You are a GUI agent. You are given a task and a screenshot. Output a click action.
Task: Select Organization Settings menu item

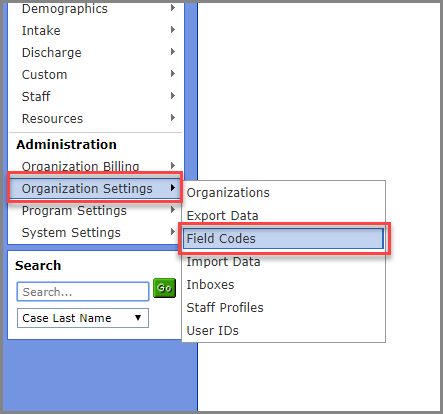[95, 188]
